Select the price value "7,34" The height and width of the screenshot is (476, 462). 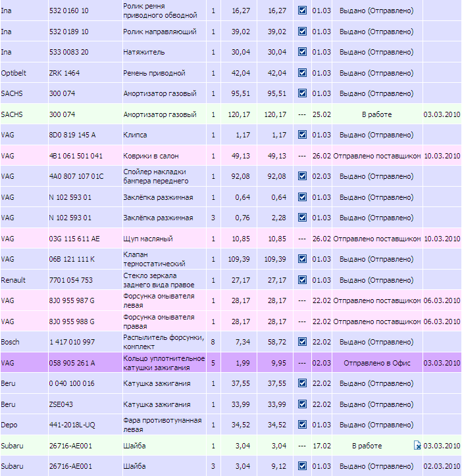click(243, 342)
